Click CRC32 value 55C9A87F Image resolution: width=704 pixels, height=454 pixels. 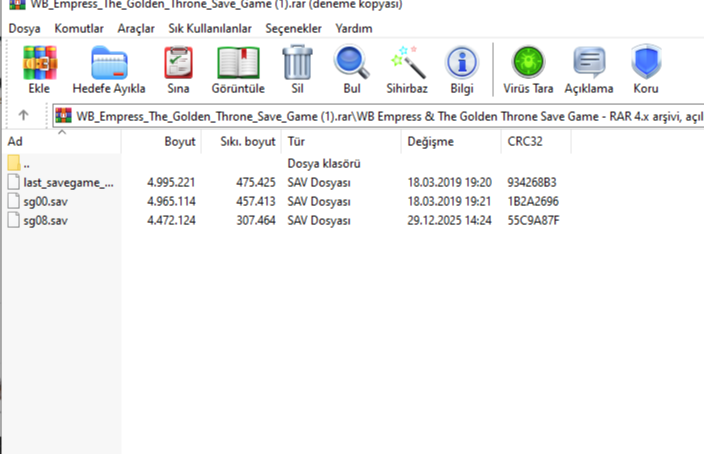[533, 220]
